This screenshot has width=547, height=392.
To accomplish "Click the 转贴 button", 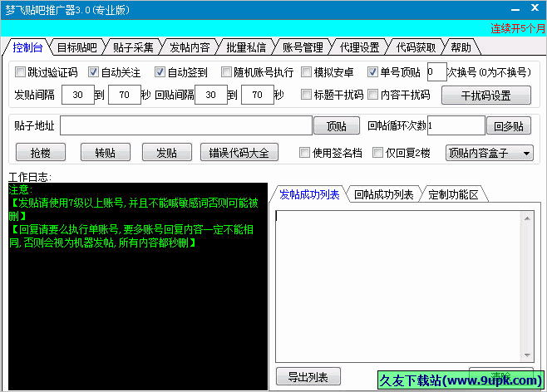I will pos(106,152).
